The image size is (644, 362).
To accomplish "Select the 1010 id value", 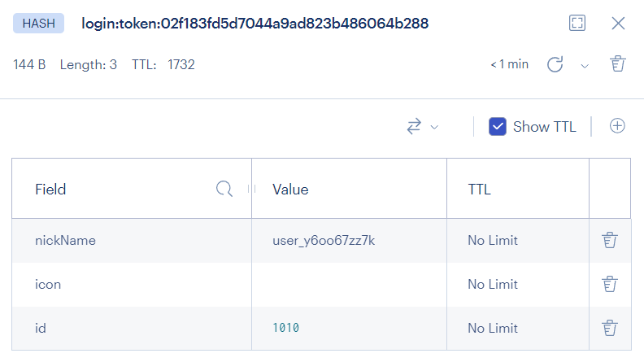I will [x=286, y=328].
